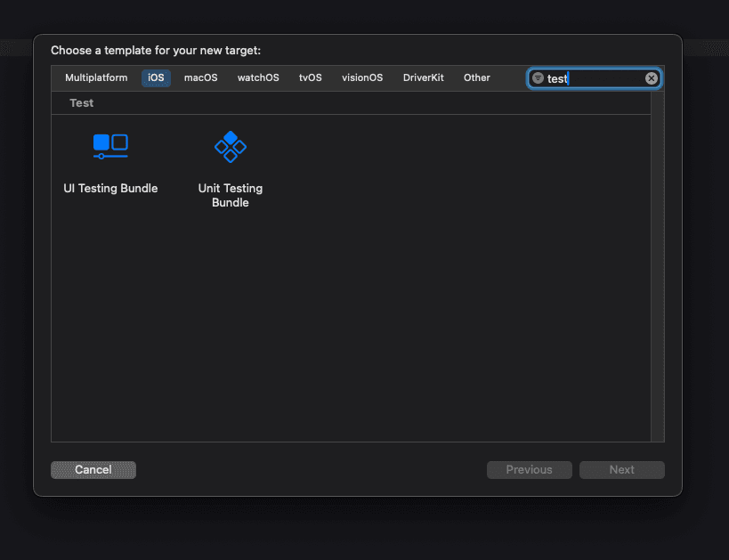The width and height of the screenshot is (729, 560).
Task: Open the DriverKit templates
Action: (423, 77)
